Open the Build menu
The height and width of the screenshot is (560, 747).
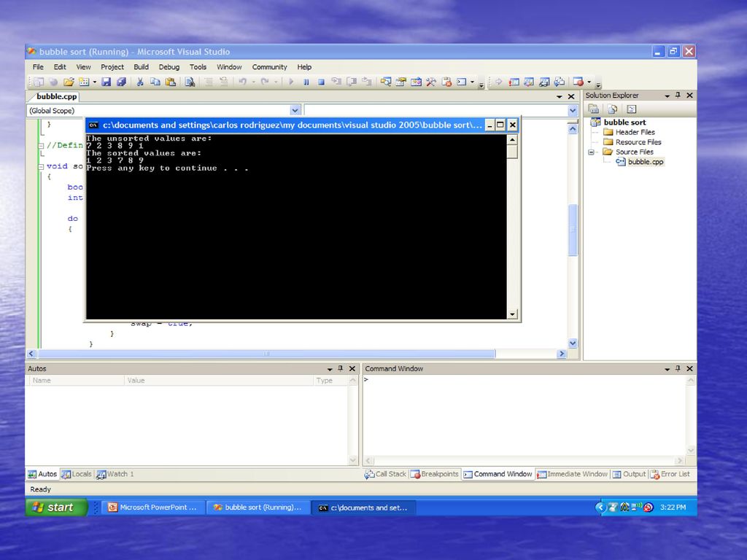click(x=141, y=67)
